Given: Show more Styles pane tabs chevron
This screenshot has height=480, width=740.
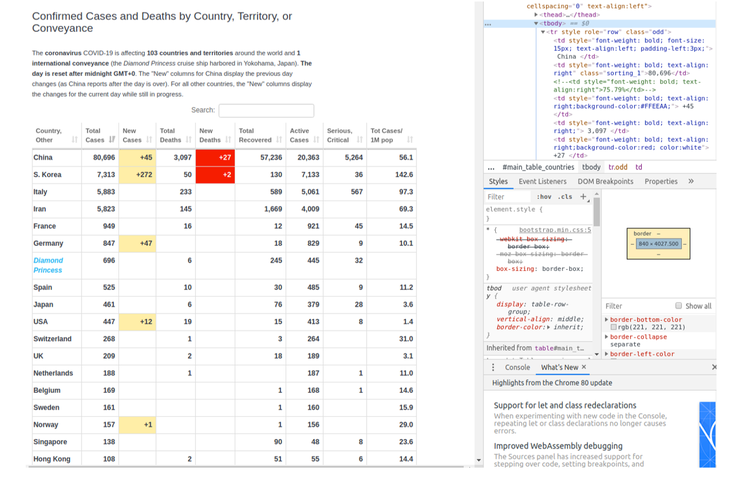Looking at the screenshot, I should click(691, 182).
